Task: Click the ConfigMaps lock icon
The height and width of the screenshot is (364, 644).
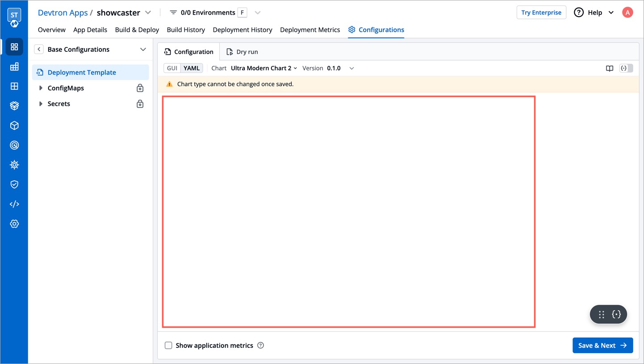Action: point(140,89)
